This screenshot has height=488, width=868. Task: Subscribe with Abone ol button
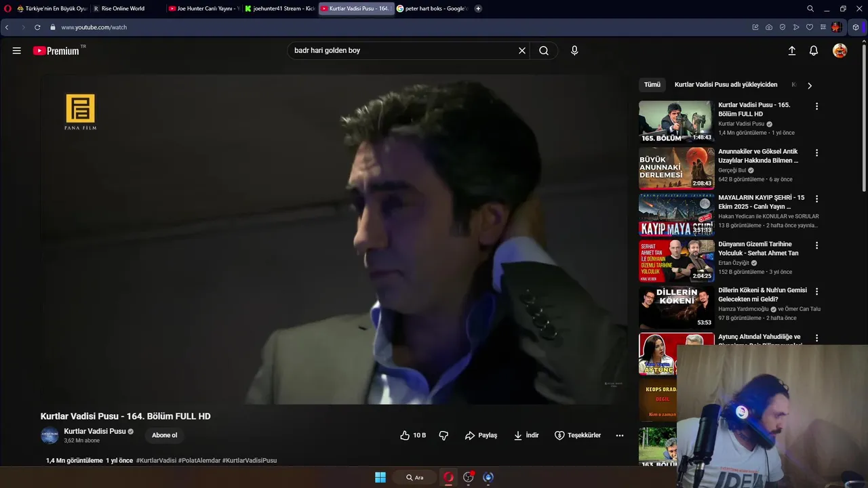coord(164,435)
